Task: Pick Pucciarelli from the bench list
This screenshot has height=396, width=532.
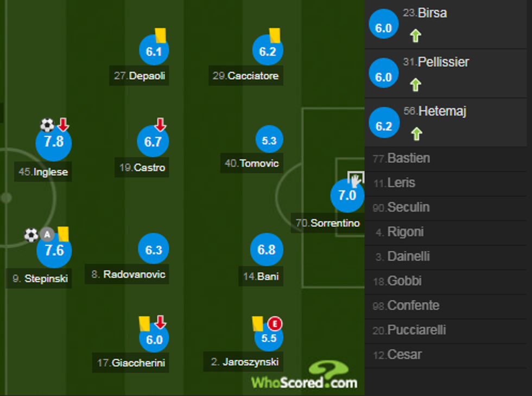Action: tap(416, 330)
